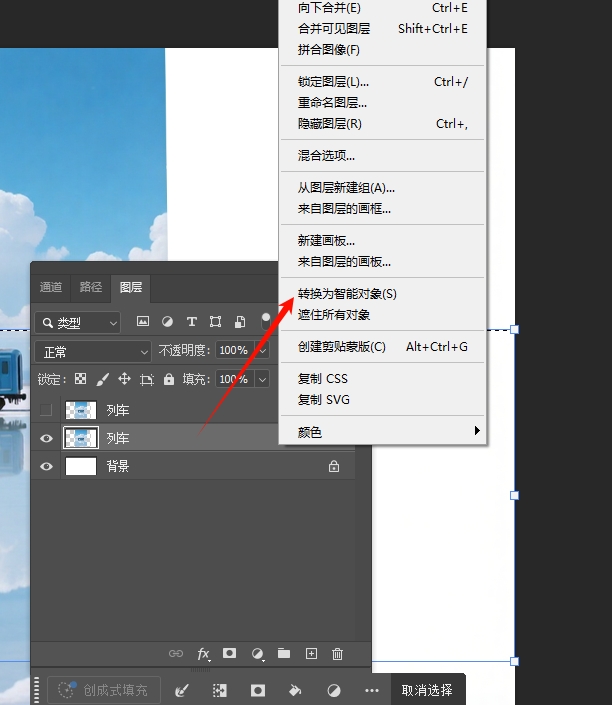Open Lock Layers (锁定图层) dialog
Image resolution: width=612 pixels, height=705 pixels.
tap(382, 82)
